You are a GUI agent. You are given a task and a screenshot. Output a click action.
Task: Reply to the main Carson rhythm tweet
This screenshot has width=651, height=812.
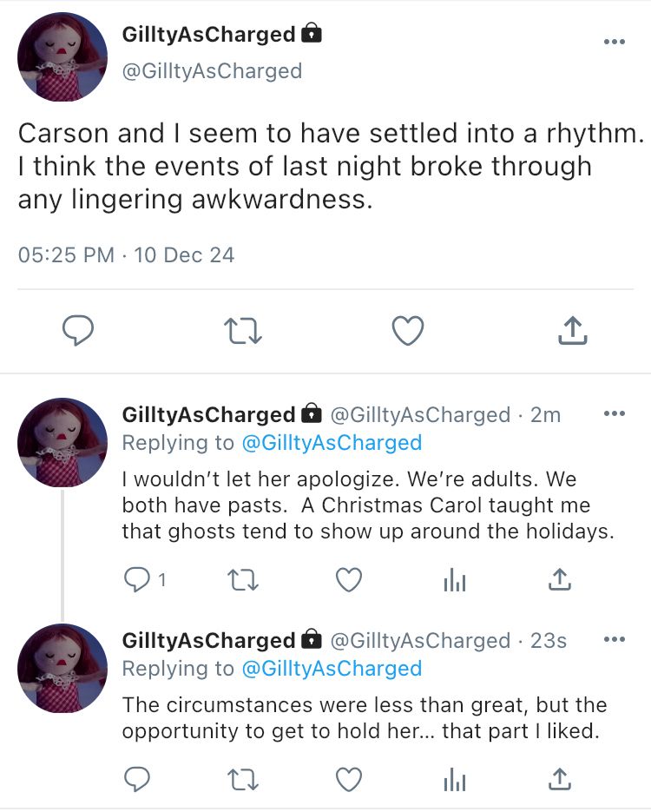point(78,330)
